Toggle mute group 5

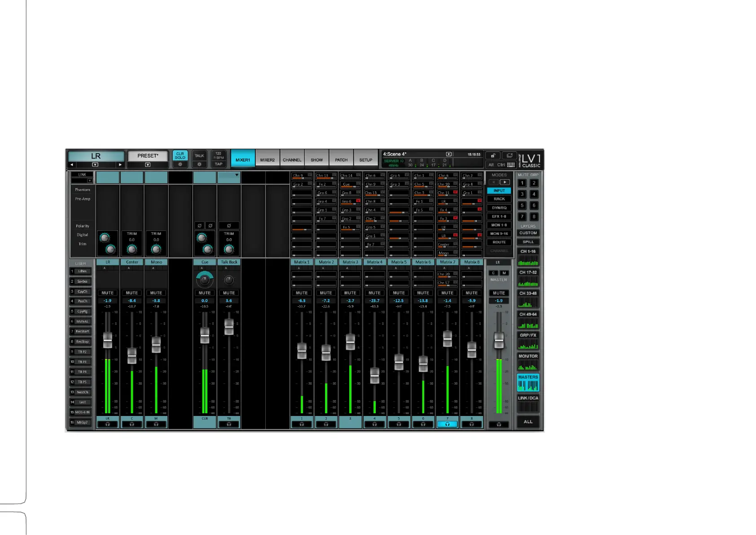click(522, 205)
